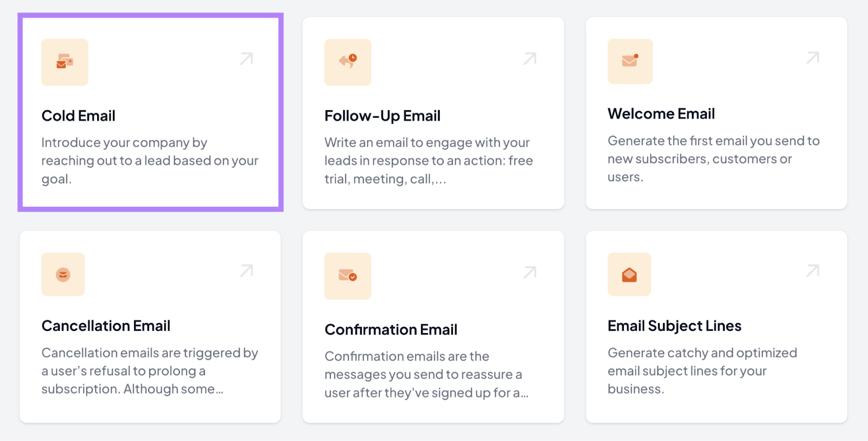Select the Email Subject Lines title

674,325
